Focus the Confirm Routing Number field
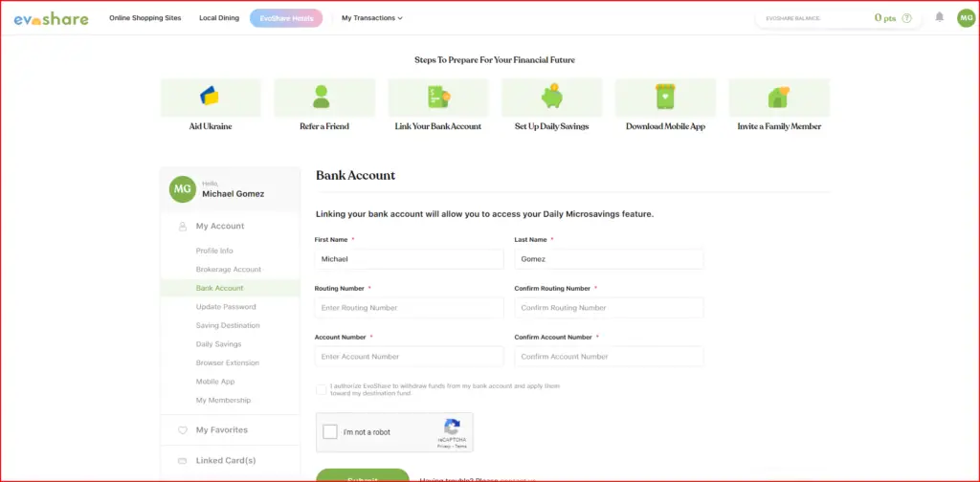 coord(610,308)
